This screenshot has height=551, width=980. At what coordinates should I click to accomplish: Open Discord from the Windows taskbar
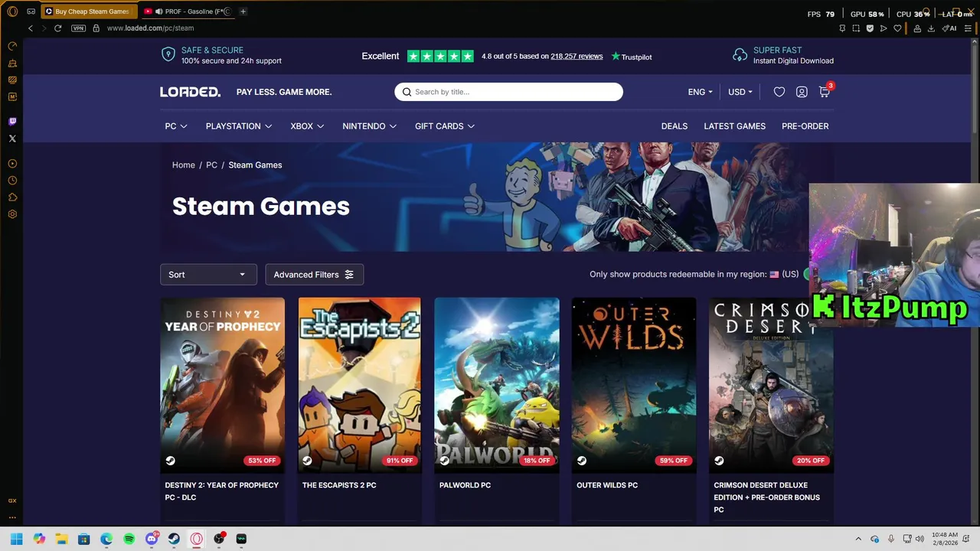click(x=152, y=539)
